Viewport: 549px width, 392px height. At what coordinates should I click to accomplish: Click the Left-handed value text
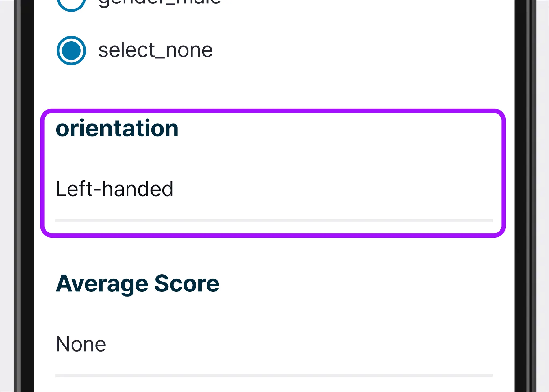pyautogui.click(x=114, y=189)
